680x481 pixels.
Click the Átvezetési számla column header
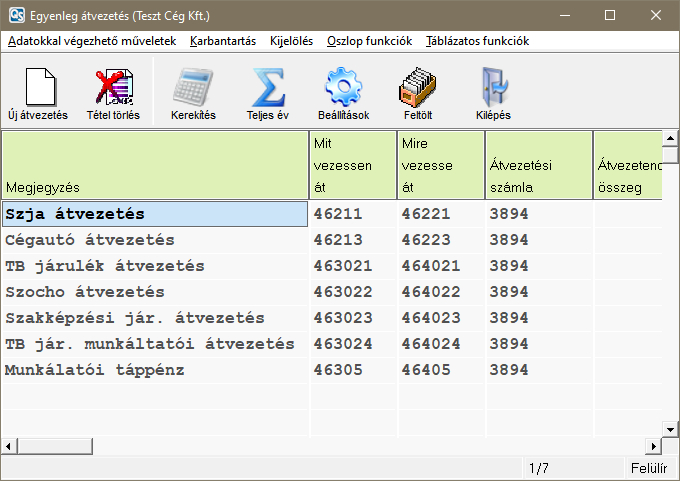point(539,165)
